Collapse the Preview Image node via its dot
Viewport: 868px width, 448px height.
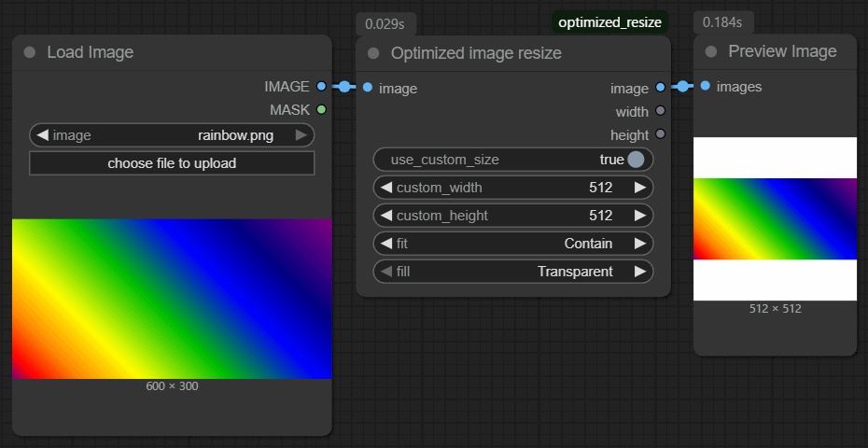711,51
